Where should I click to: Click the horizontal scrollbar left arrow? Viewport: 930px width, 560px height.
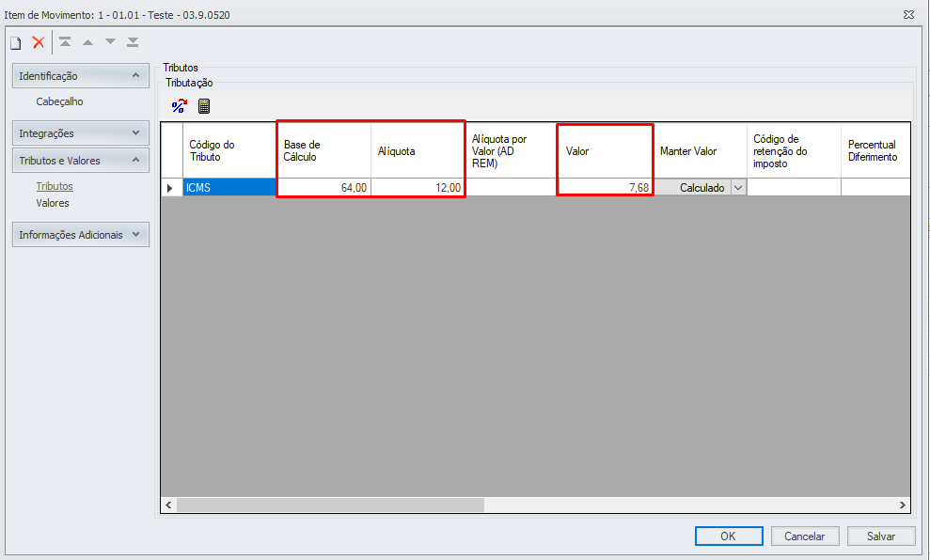coord(168,505)
